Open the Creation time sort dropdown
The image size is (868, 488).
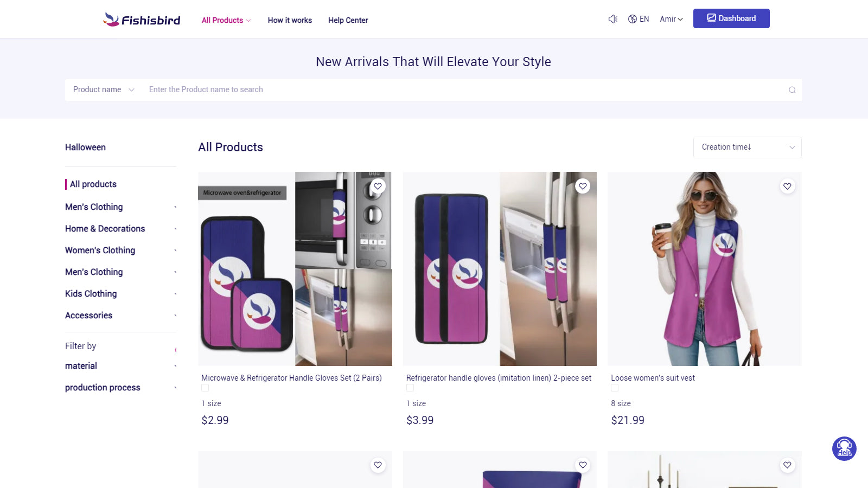click(747, 147)
